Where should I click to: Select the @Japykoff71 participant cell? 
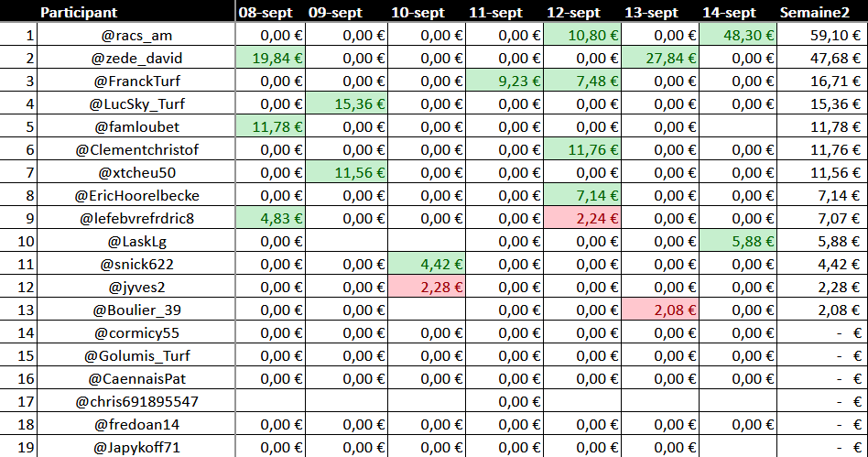[x=137, y=447]
